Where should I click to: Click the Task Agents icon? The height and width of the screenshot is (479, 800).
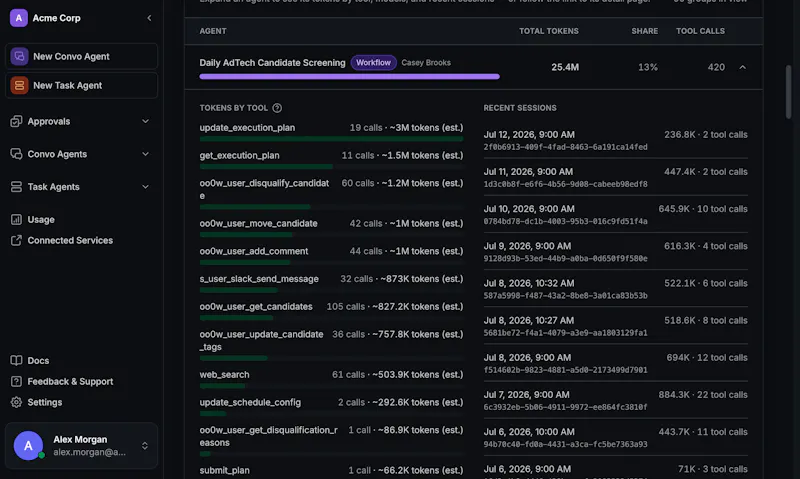point(16,187)
